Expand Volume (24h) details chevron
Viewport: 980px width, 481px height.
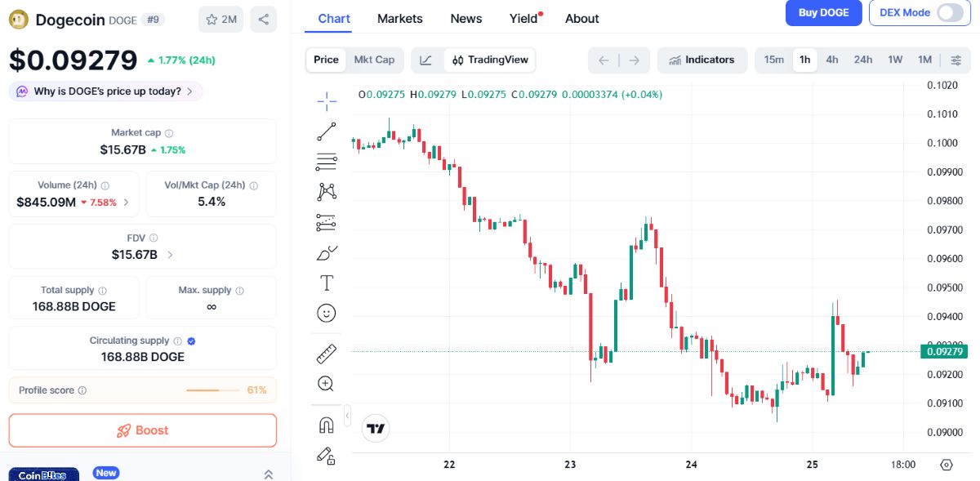pos(126,202)
